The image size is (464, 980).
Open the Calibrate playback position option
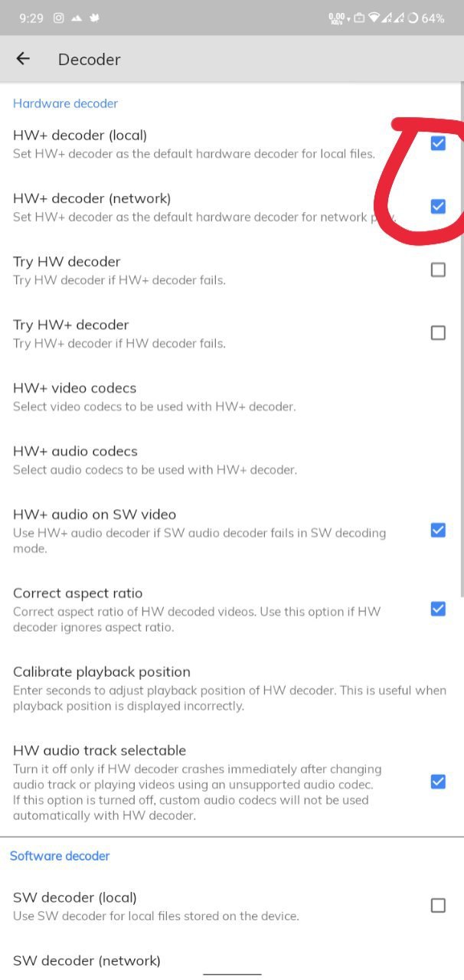click(232, 688)
